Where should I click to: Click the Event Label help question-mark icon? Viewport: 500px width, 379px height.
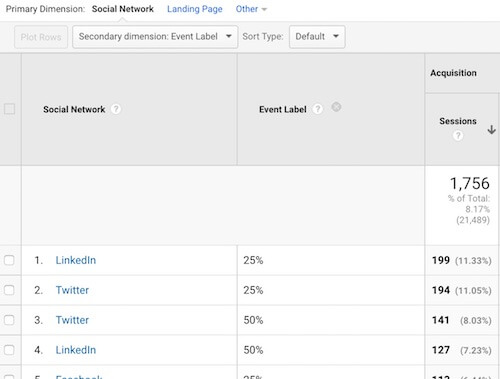tap(318, 109)
